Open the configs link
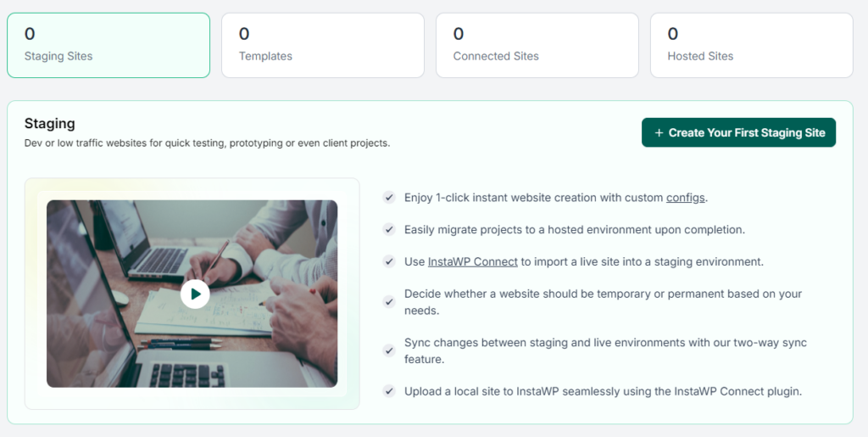 pyautogui.click(x=685, y=198)
